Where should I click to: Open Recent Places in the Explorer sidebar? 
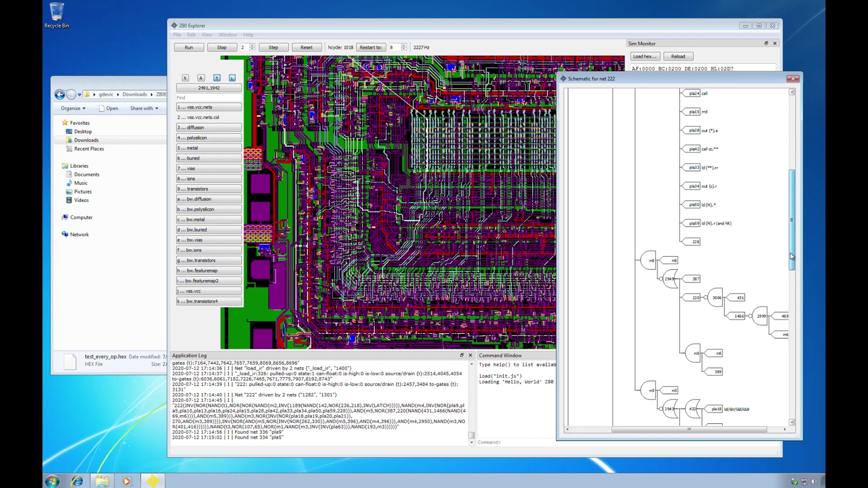89,149
